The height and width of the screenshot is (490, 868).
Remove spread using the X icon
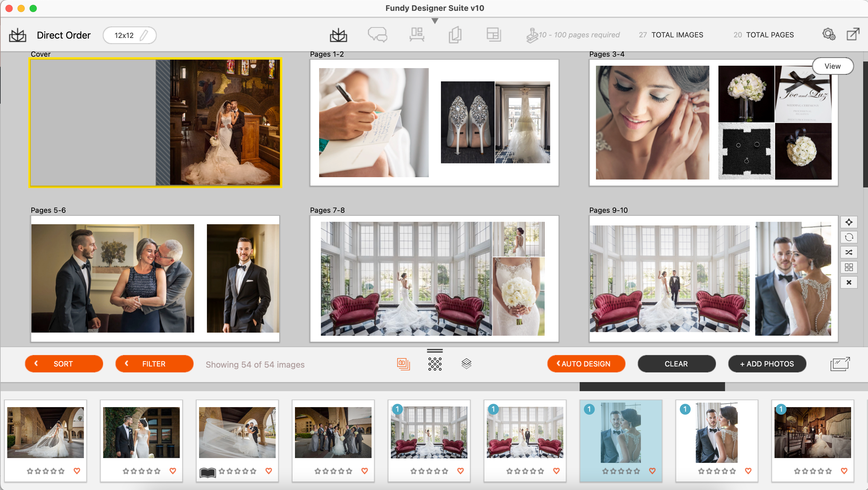pos(849,282)
